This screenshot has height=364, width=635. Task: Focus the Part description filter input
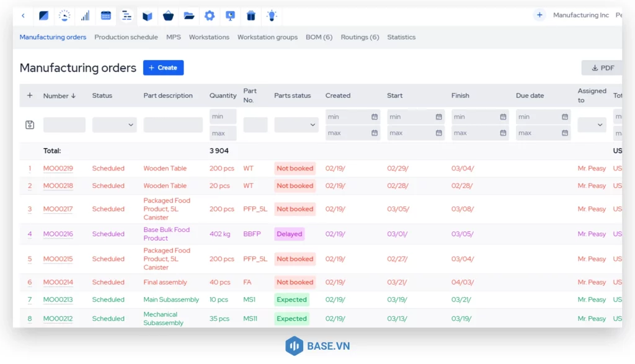[x=173, y=125]
